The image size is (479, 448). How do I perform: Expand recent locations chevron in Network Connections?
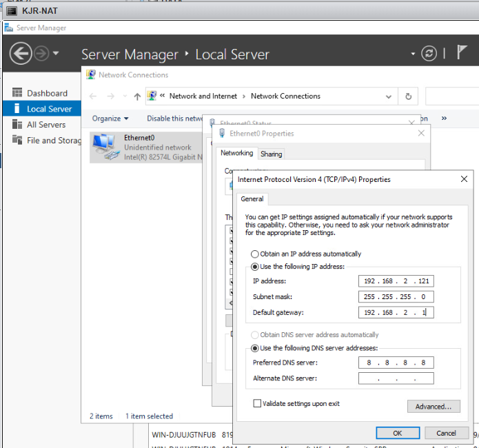point(125,96)
